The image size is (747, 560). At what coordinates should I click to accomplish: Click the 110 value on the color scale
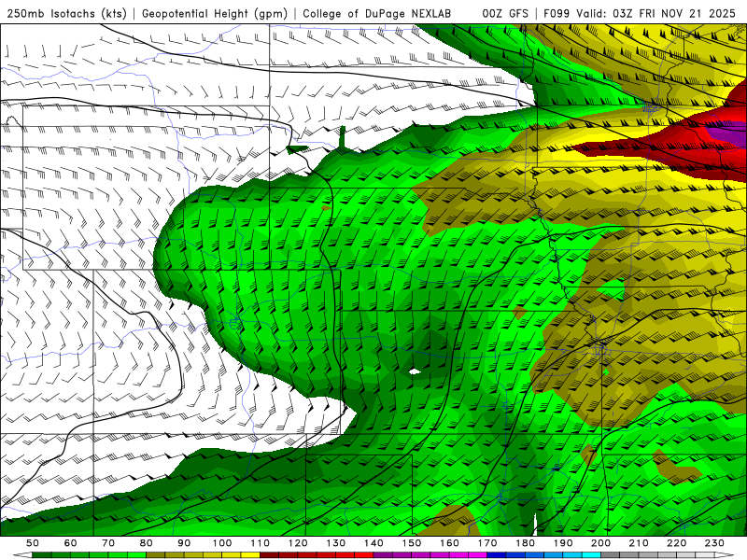click(x=261, y=543)
